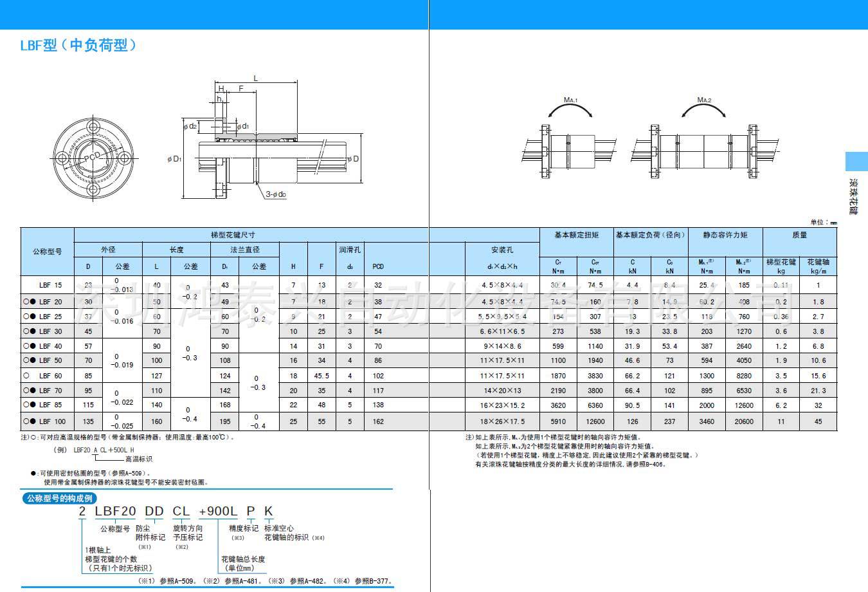Click the "安装孔" column header
The width and height of the screenshot is (868, 592).
tap(502, 250)
